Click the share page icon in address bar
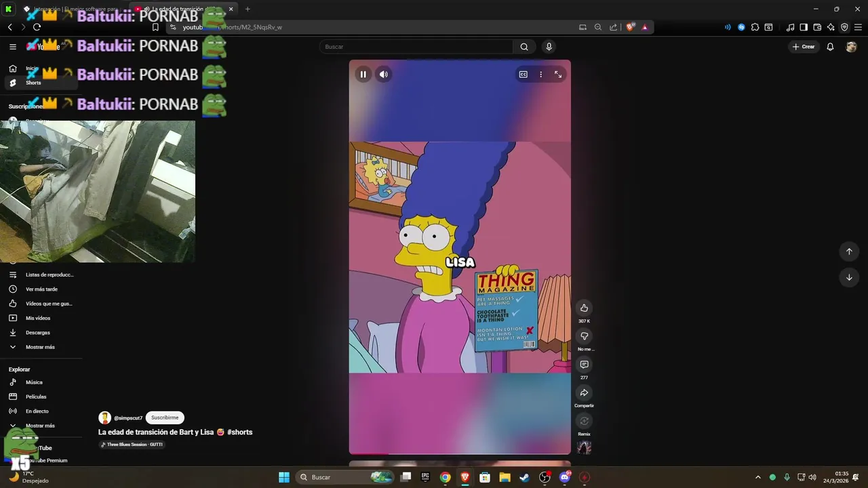The height and width of the screenshot is (488, 868). tap(614, 27)
